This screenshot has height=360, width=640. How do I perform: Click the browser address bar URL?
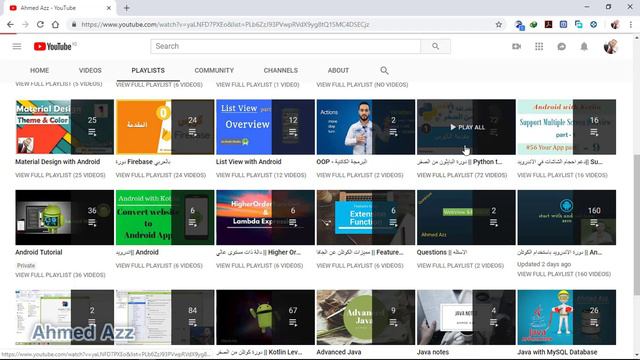(x=225, y=24)
